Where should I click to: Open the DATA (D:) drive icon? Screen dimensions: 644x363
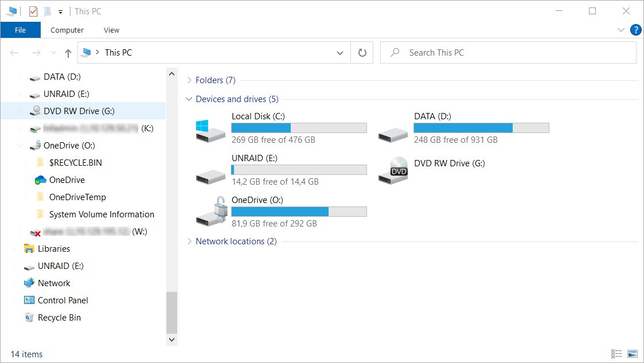point(393,135)
